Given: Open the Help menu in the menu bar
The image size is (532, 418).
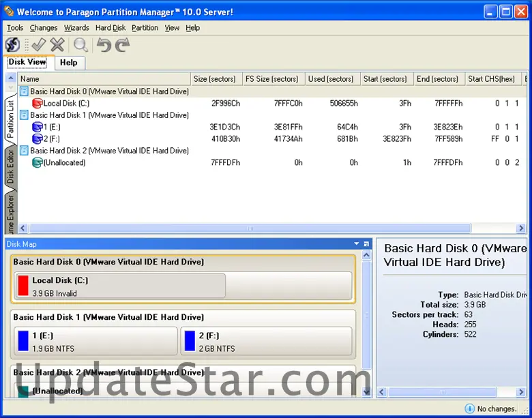Looking at the screenshot, I should (x=193, y=28).
